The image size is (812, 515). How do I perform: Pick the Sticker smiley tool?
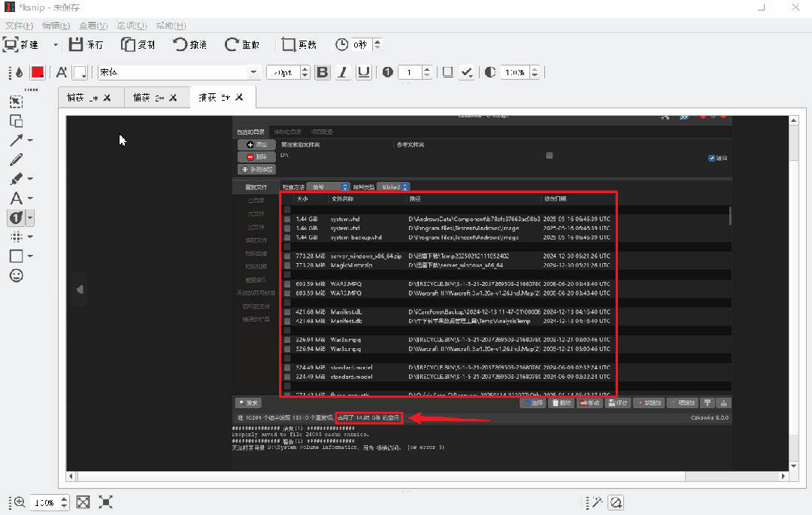coord(16,275)
